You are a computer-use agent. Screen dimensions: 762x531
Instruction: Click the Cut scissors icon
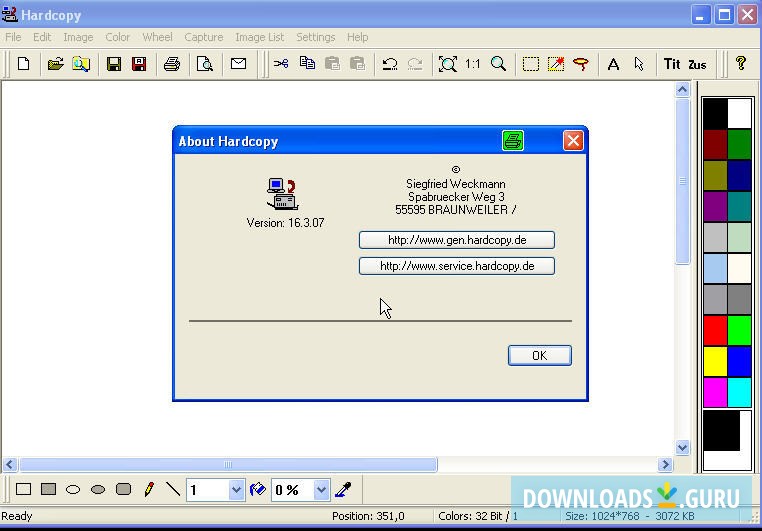pyautogui.click(x=281, y=64)
